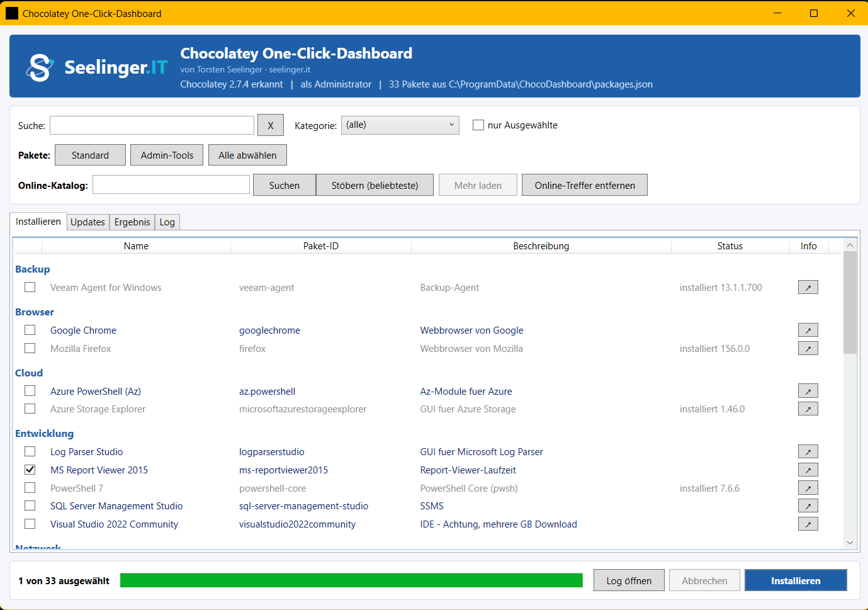This screenshot has width=868, height=610.
Task: Focus the Online-Katalog search field
Action: (x=171, y=184)
